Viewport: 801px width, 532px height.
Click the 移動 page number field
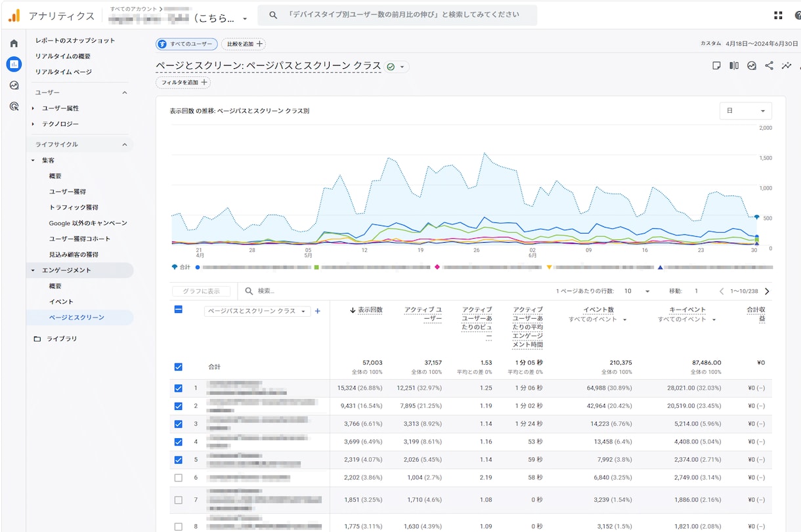pyautogui.click(x=696, y=291)
